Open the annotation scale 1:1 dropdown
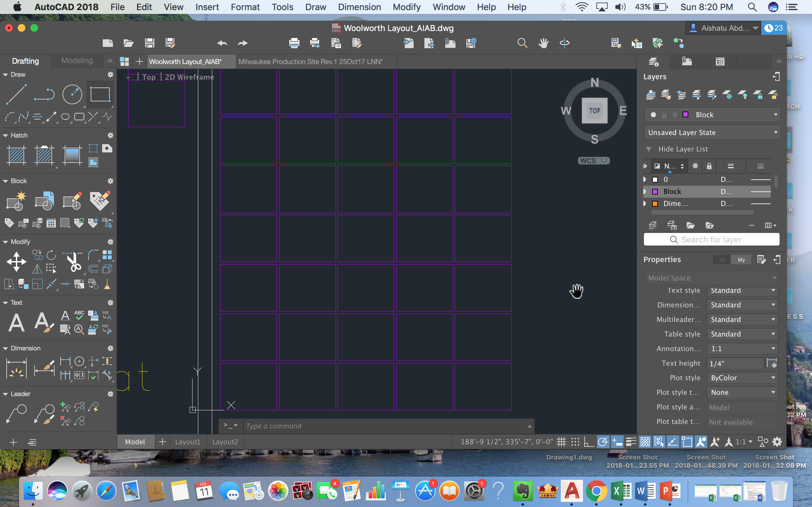Viewport: 812px width, 507px height. (743, 442)
